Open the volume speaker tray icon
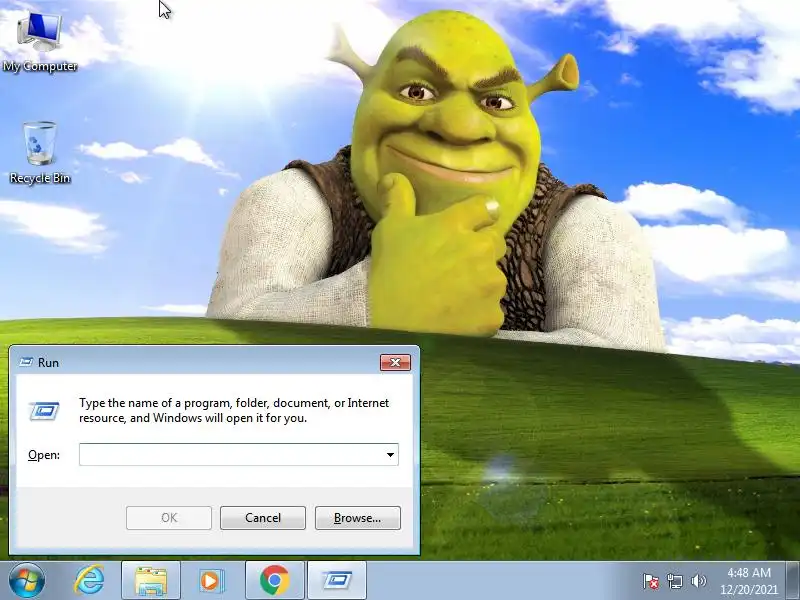 (698, 581)
